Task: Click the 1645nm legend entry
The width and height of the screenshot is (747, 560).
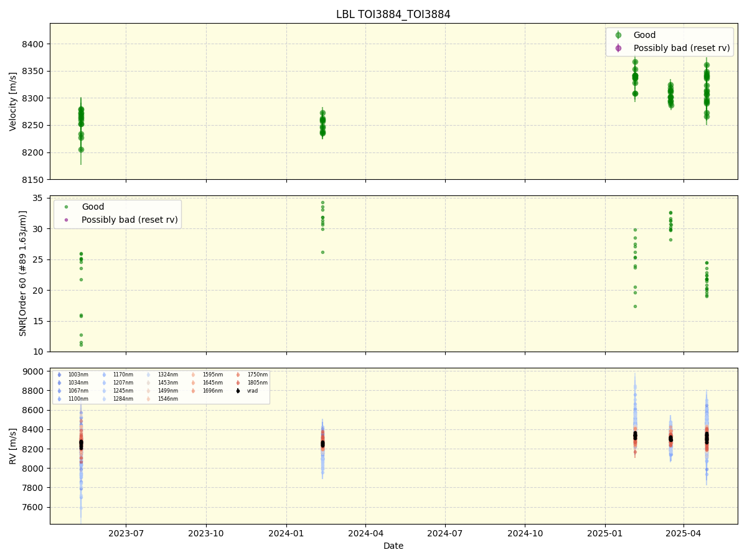Action: (x=212, y=383)
